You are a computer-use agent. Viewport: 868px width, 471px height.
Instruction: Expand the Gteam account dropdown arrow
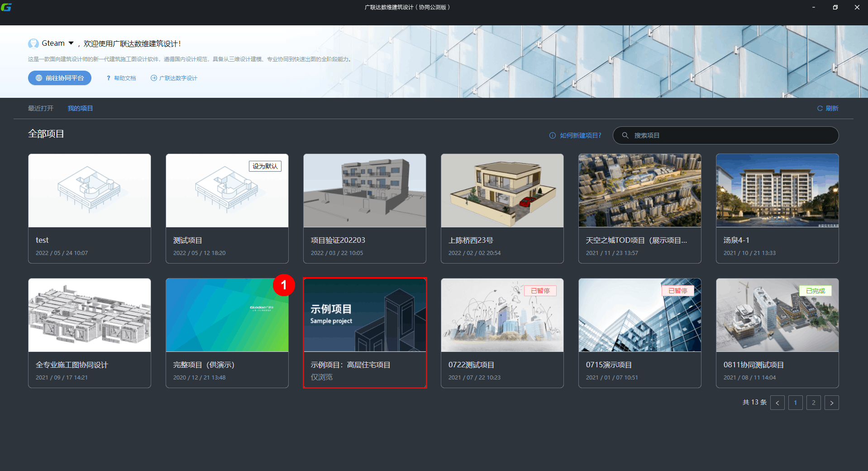point(71,43)
